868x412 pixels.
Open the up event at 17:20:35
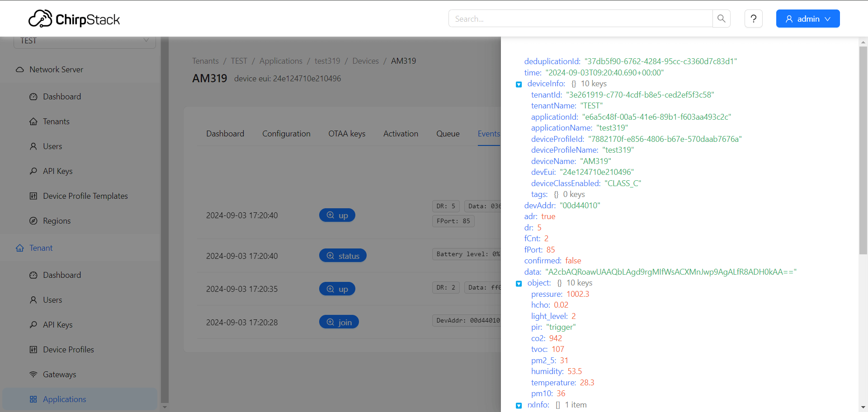click(x=337, y=289)
